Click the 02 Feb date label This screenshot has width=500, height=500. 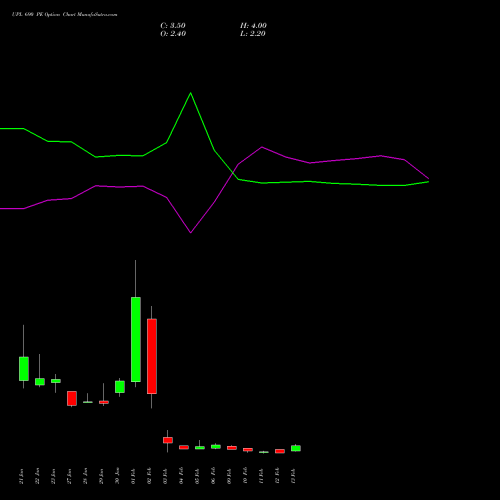[150, 476]
